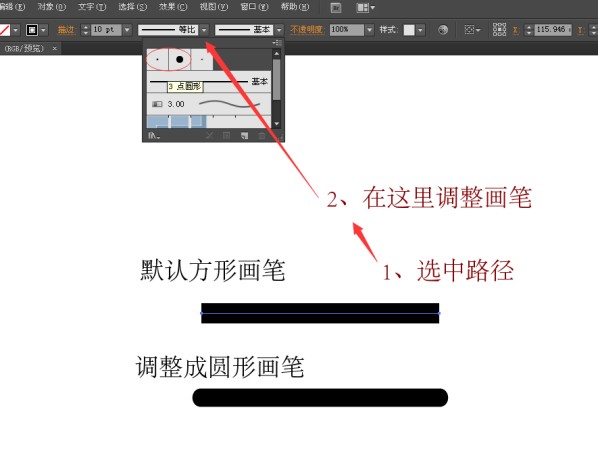Viewport: 598px width, 449px height.
Task: Open the 窗口(W) menu
Action: tap(254, 7)
